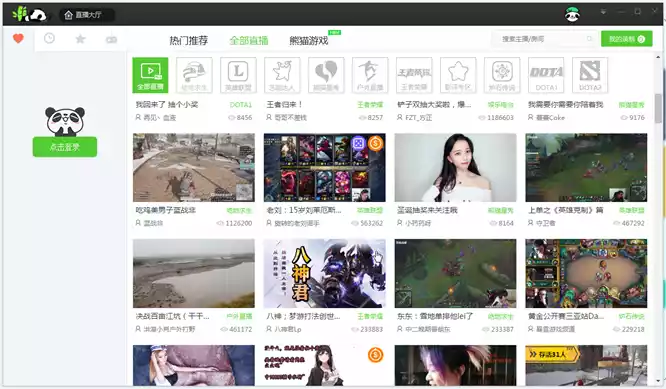This screenshot has width=666, height=389.
Task: Switch to the 熊猫游戏 tab
Action: click(x=309, y=40)
